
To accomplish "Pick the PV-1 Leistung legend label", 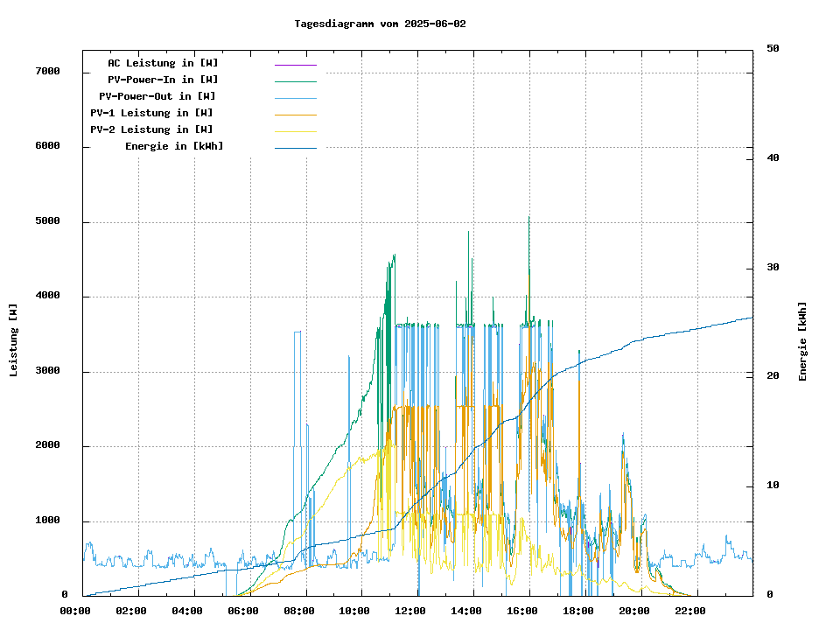I will pyautogui.click(x=151, y=113).
